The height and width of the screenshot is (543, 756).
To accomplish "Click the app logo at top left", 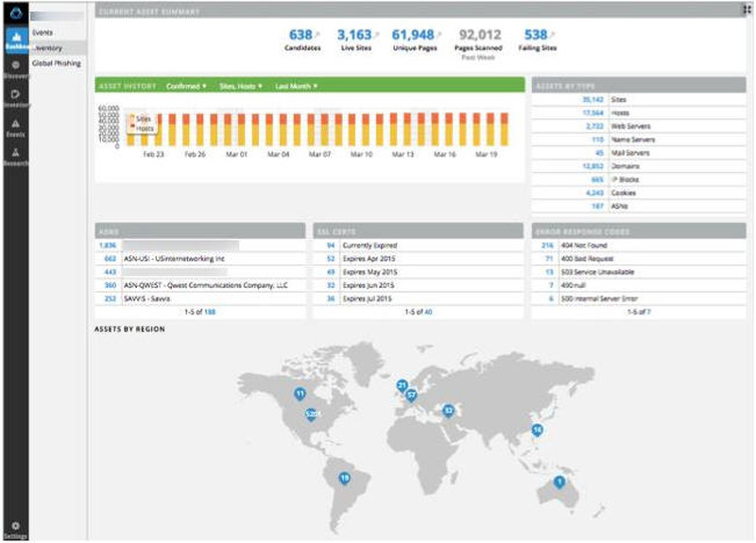I will click(16, 13).
